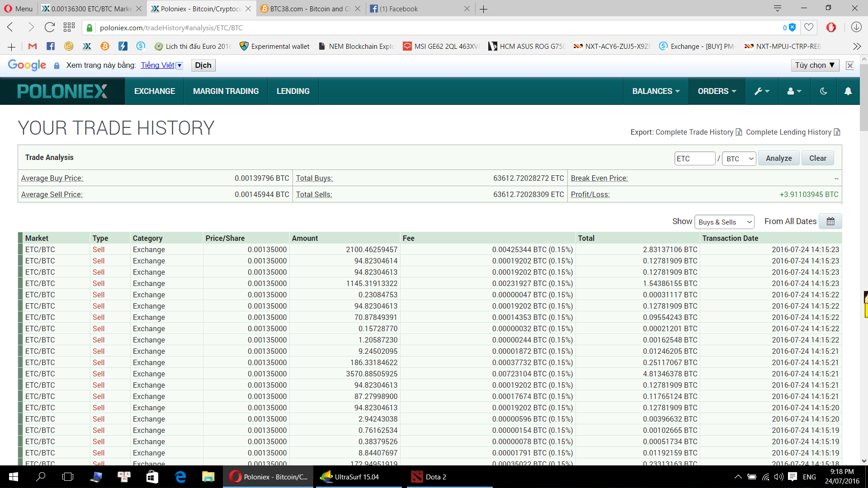Click the browser reload icon
This screenshot has width=868, height=488.
pyautogui.click(x=49, y=28)
